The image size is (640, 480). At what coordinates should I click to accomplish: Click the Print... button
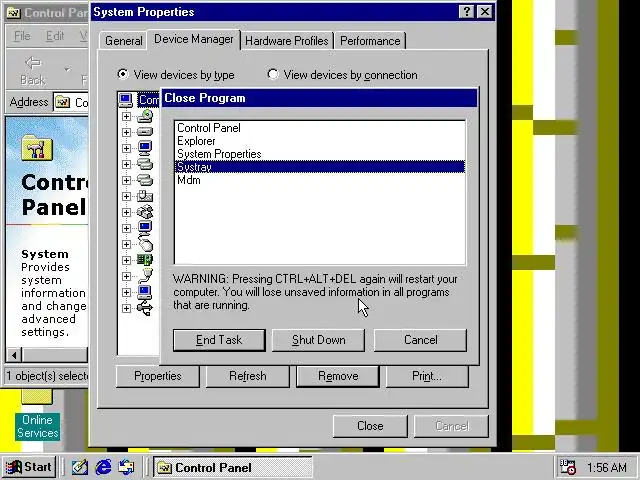427,376
